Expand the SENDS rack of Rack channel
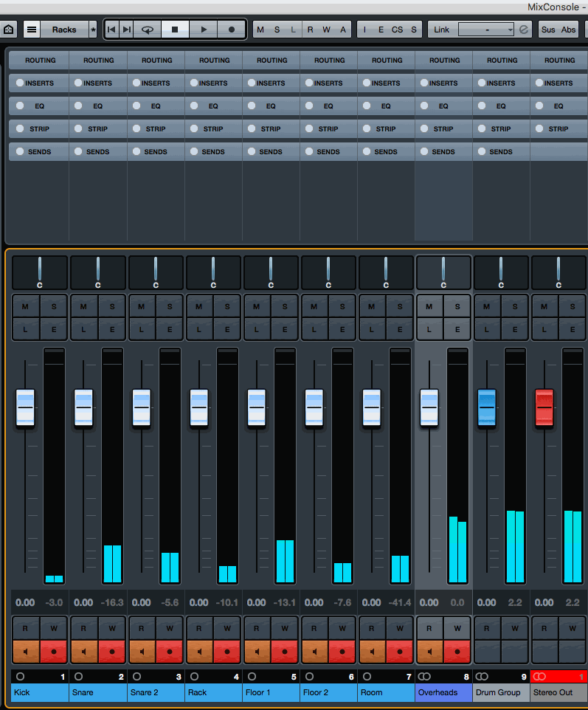 (213, 152)
